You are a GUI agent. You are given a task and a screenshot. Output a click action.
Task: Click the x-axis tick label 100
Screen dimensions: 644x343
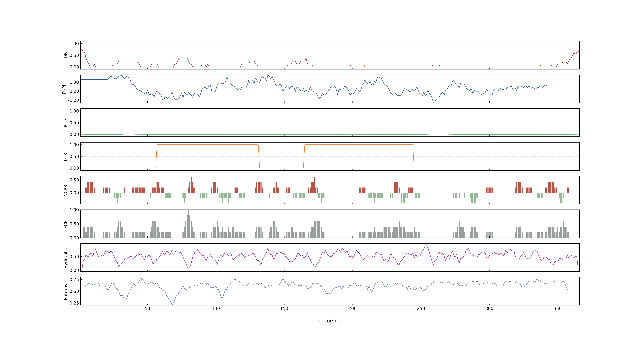(216, 309)
